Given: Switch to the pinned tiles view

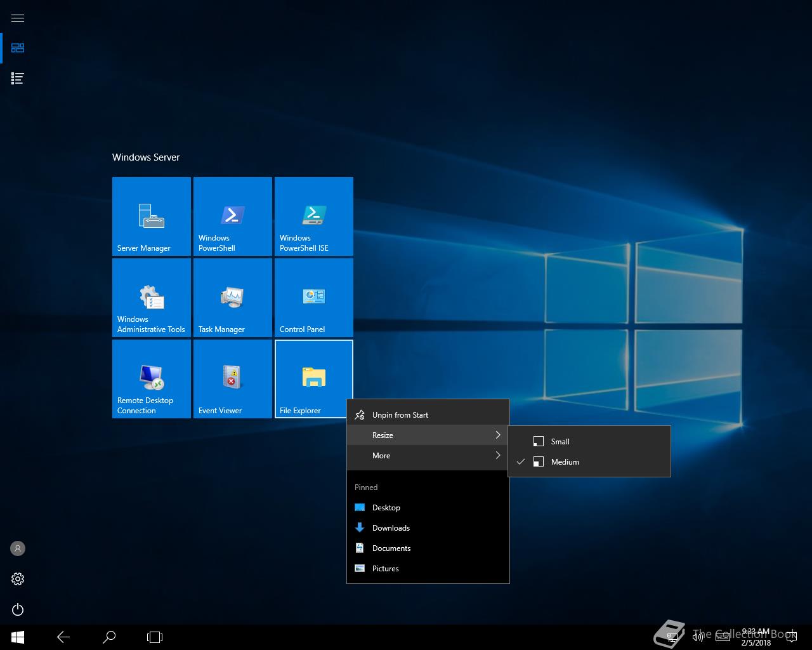Looking at the screenshot, I should tap(18, 48).
